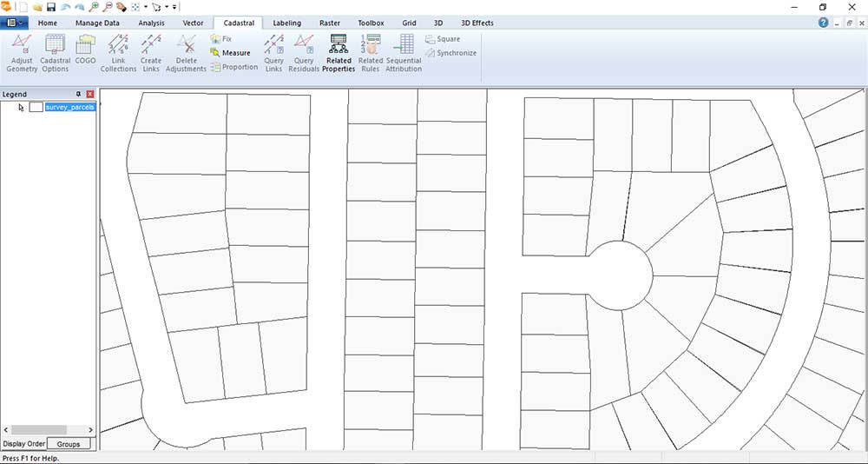
Task: Restore down the inner ribbon window
Action: point(849,23)
